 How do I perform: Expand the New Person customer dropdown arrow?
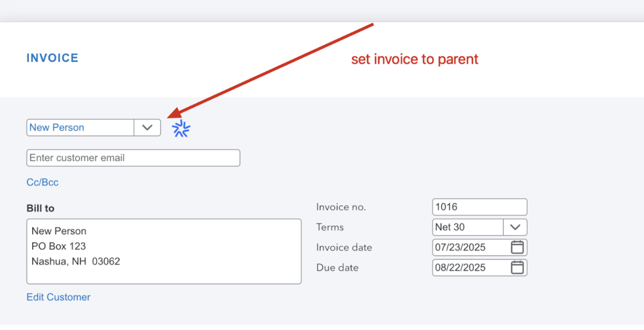pos(147,127)
